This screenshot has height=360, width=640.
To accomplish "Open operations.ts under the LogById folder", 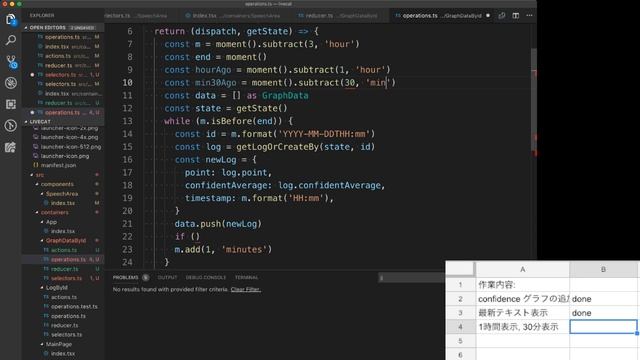I will click(68, 316).
